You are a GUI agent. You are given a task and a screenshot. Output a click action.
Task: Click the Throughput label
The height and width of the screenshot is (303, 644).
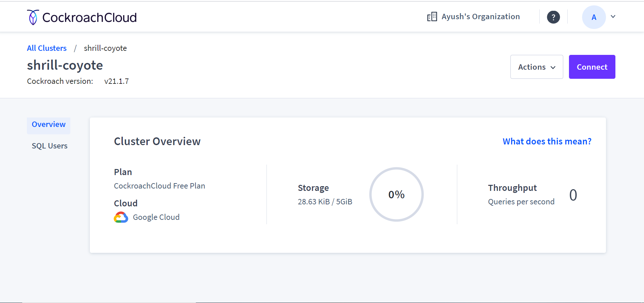coord(512,188)
